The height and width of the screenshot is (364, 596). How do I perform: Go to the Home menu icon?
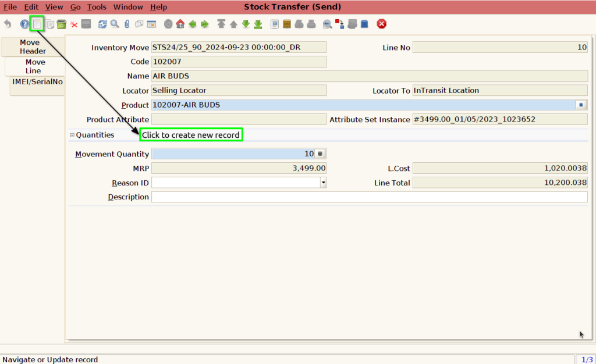[x=180, y=24]
